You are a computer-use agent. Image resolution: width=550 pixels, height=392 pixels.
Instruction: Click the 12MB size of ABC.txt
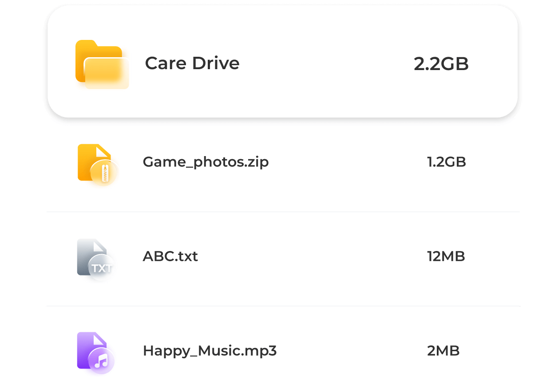pos(446,256)
